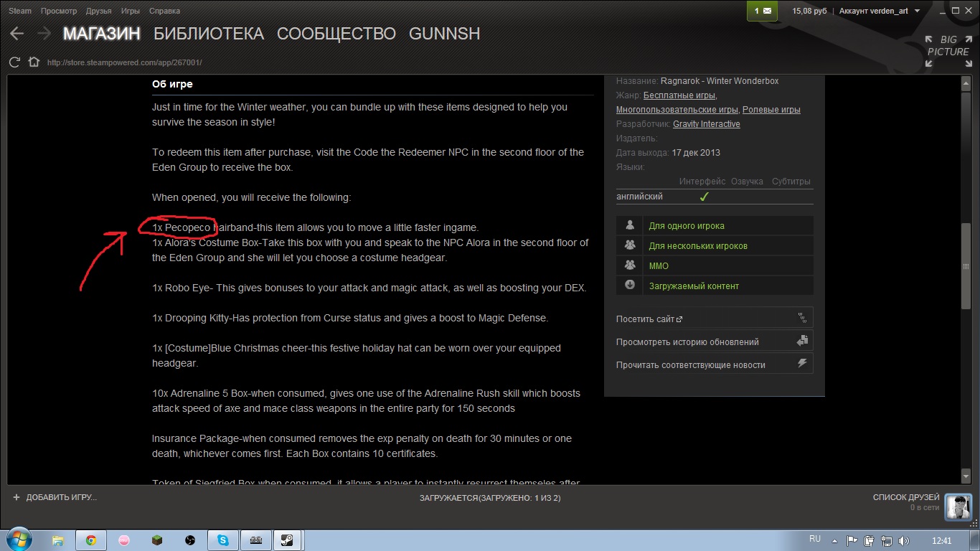Open the Игры menu
The image size is (980, 551).
(131, 11)
